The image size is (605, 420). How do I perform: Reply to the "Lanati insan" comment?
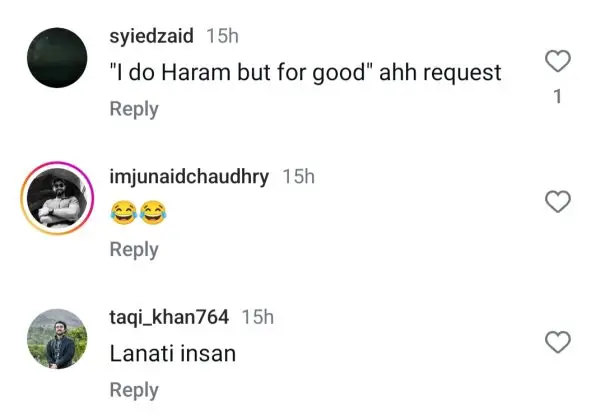click(x=134, y=390)
